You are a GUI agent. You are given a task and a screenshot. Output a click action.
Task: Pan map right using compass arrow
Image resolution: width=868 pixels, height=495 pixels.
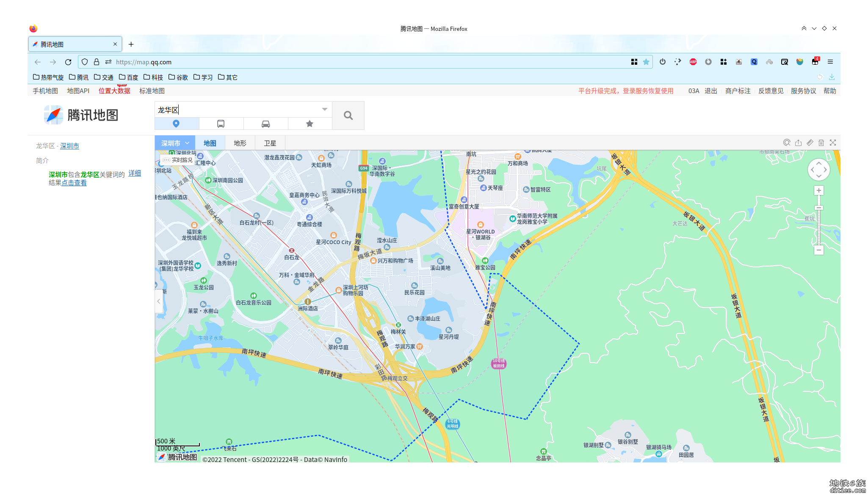[825, 170]
